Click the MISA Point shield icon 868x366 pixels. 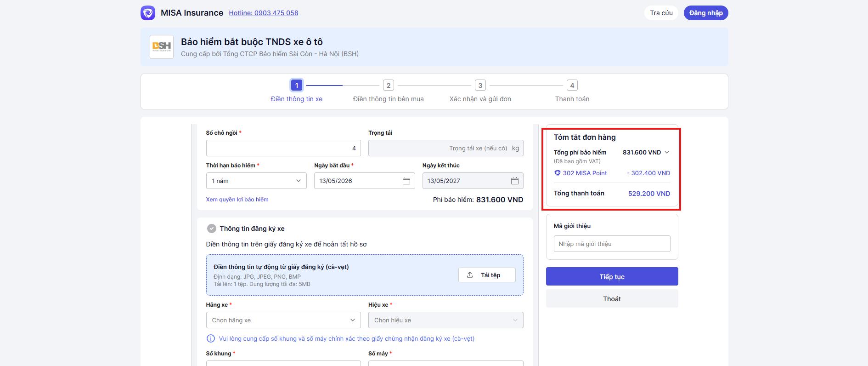(x=558, y=173)
